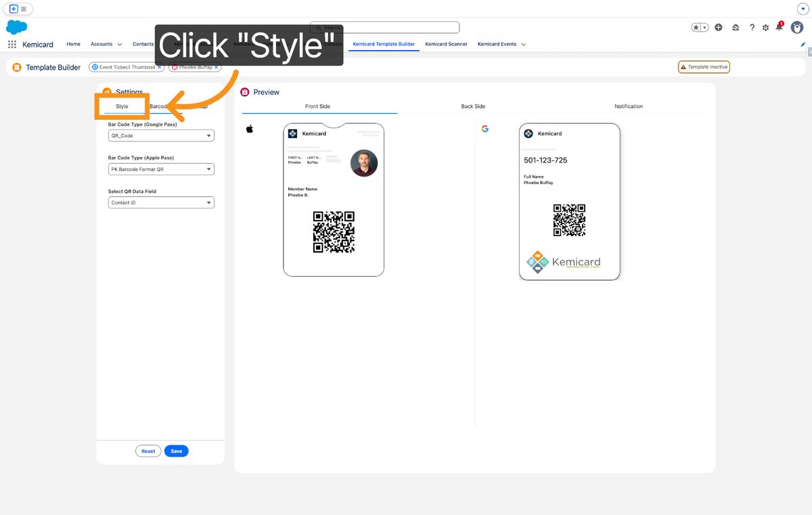This screenshot has width=812, height=515.
Task: Show the Notification preview tab
Action: (629, 106)
